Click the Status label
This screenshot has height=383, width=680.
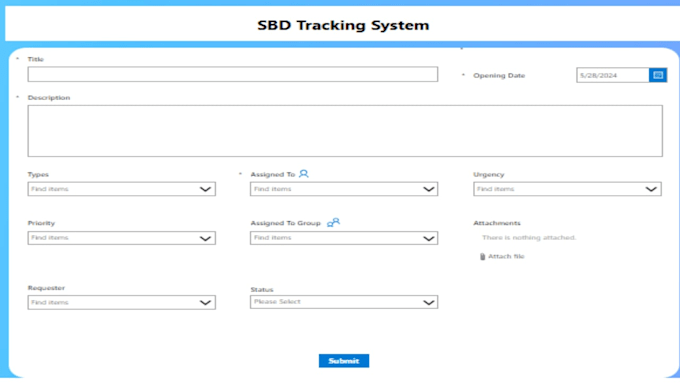tap(262, 289)
